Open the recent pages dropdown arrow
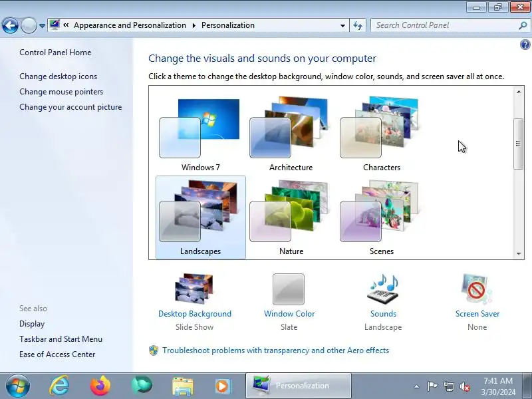 [x=42, y=26]
